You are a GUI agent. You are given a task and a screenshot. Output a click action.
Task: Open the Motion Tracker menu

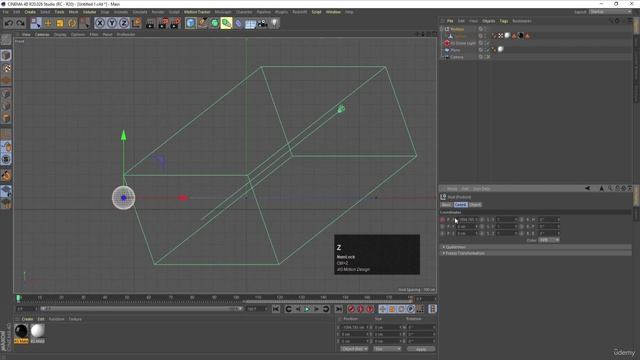[197, 12]
